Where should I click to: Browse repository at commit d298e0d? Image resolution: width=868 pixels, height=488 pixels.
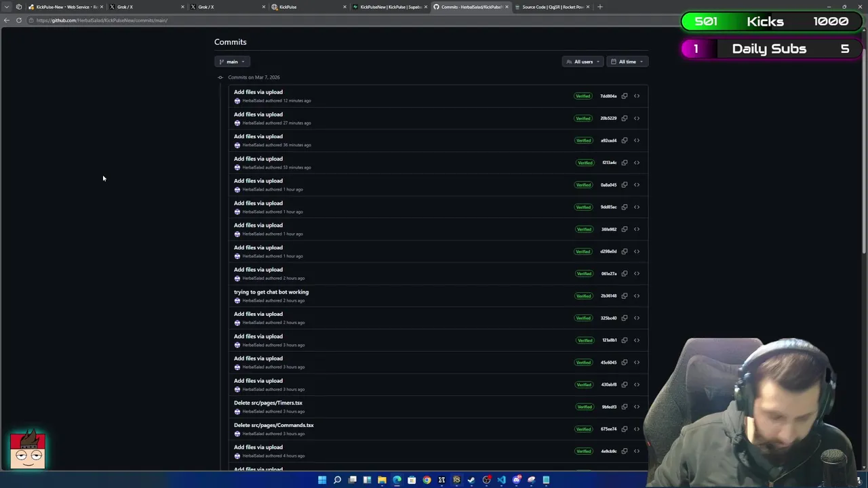point(637,251)
